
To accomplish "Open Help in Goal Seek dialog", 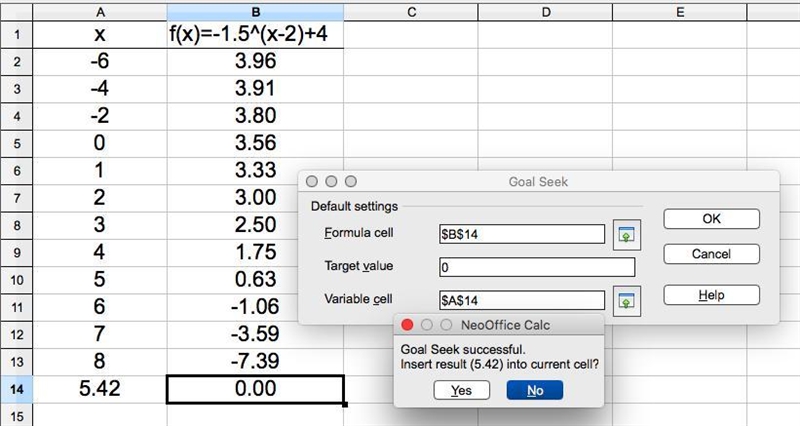I will click(x=711, y=295).
